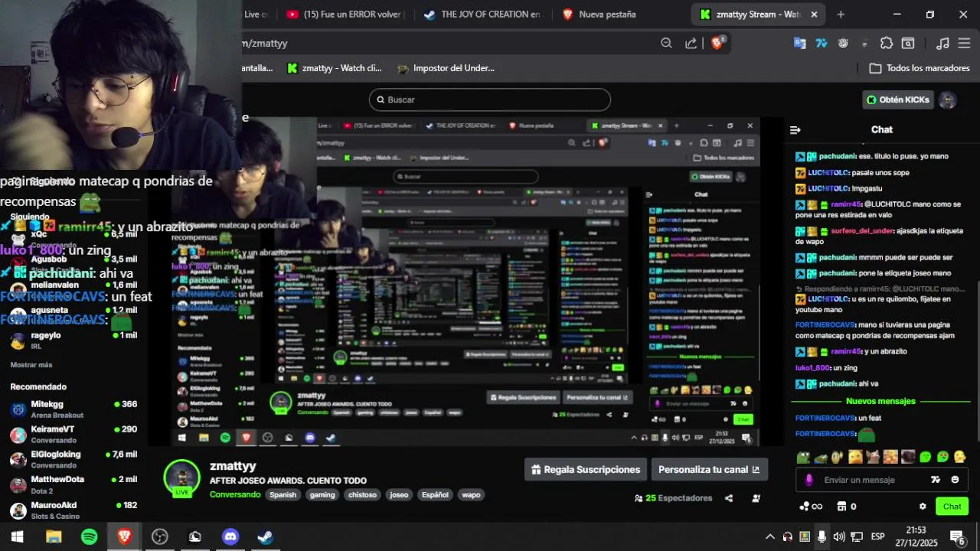The height and width of the screenshot is (551, 980).
Task: Open Steam from the taskbar
Action: [x=265, y=536]
